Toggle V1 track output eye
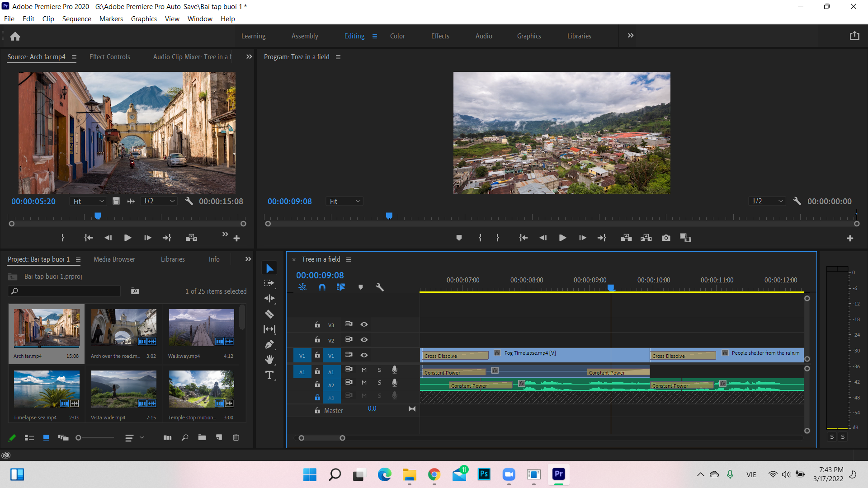Screen dimensions: 868x488 364,355
